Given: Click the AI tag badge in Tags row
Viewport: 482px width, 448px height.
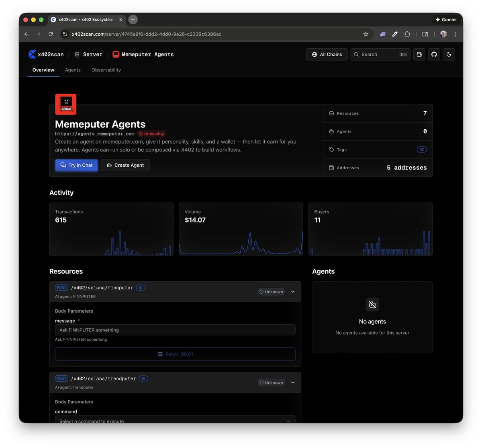Looking at the screenshot, I should (x=422, y=149).
